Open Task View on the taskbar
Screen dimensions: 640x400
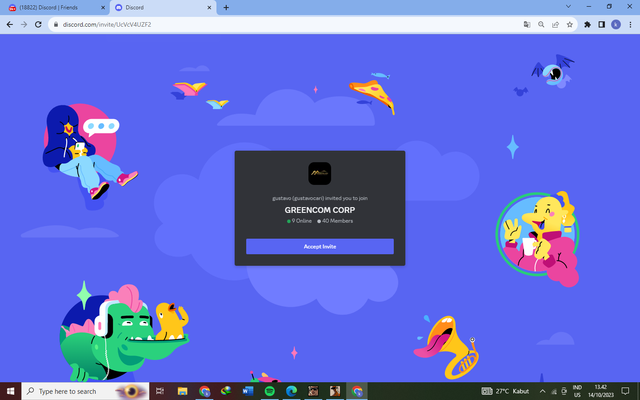pyautogui.click(x=160, y=391)
